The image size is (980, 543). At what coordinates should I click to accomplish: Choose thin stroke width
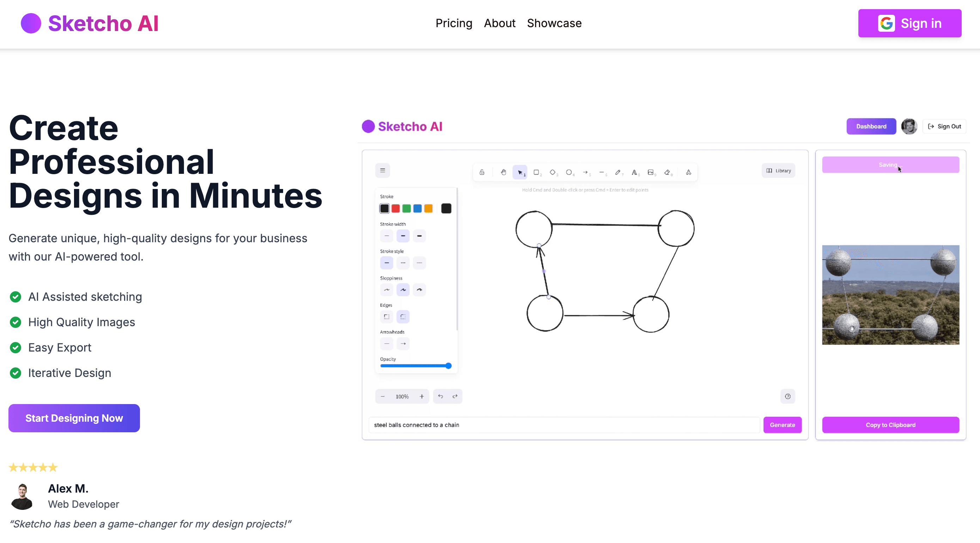pyautogui.click(x=386, y=236)
